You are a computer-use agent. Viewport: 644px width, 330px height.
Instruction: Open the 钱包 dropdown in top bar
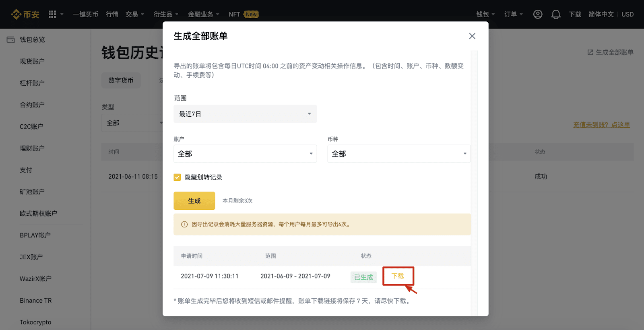tap(485, 14)
